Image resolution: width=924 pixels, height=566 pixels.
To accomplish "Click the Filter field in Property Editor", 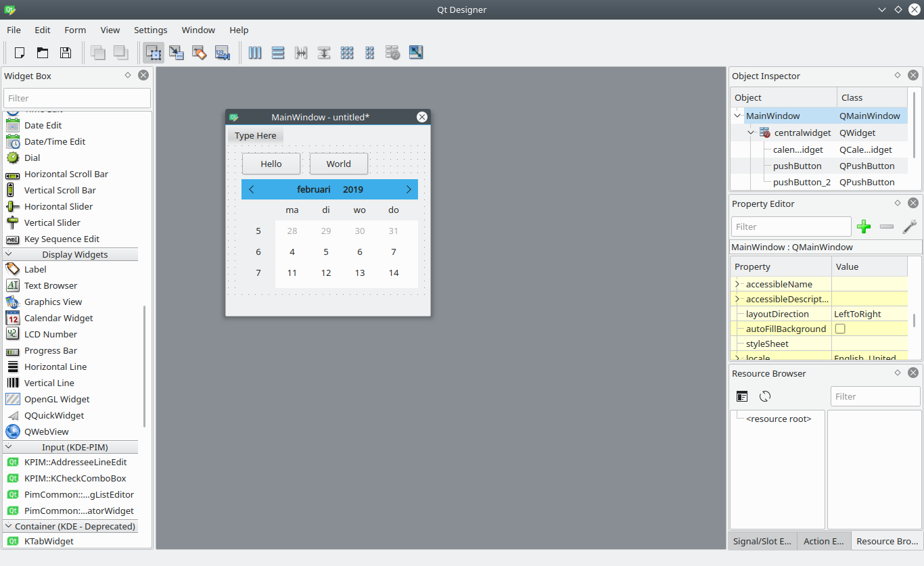I will coord(791,227).
